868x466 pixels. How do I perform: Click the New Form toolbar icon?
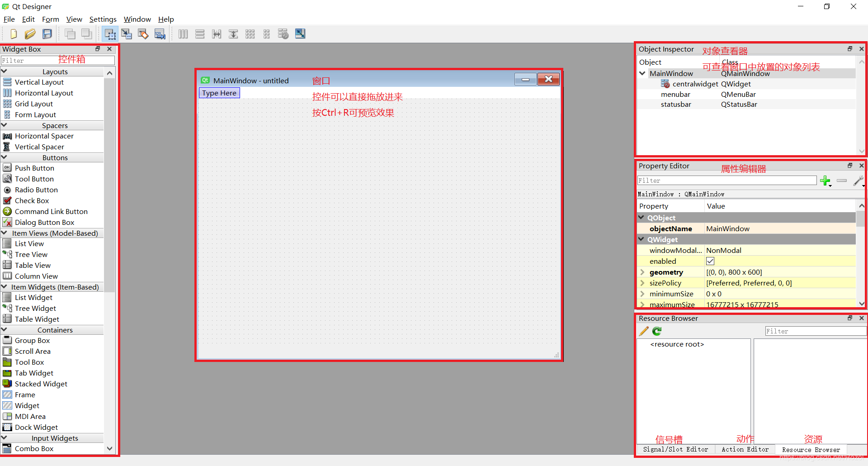click(13, 33)
